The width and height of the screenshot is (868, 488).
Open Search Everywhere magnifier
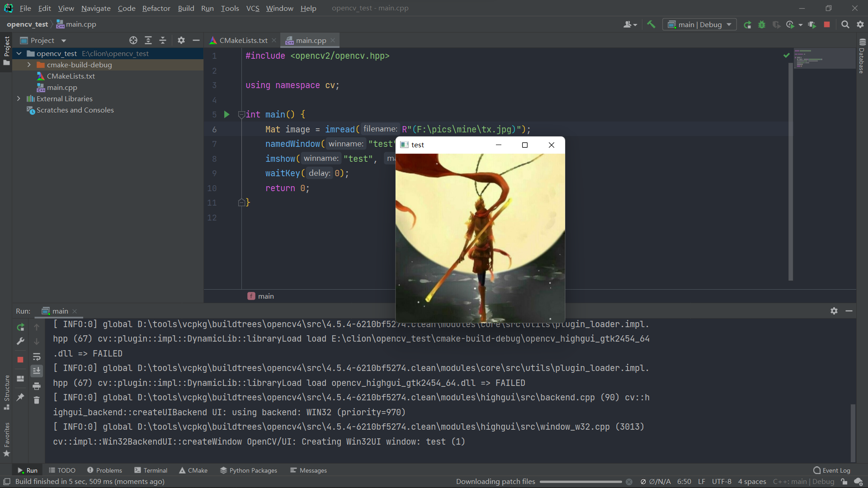tap(845, 25)
